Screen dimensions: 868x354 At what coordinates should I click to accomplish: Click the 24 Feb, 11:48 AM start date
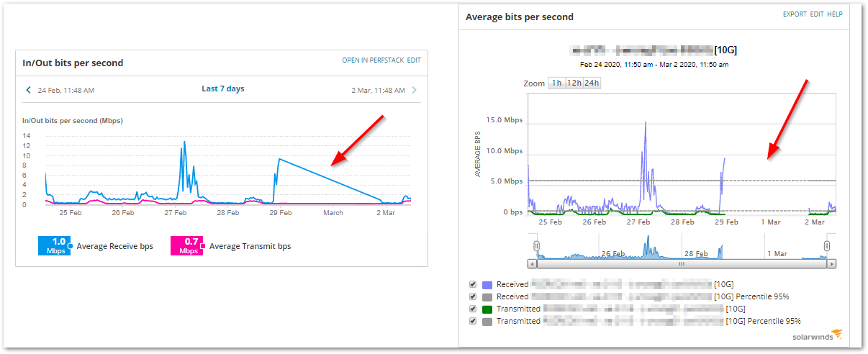[66, 91]
